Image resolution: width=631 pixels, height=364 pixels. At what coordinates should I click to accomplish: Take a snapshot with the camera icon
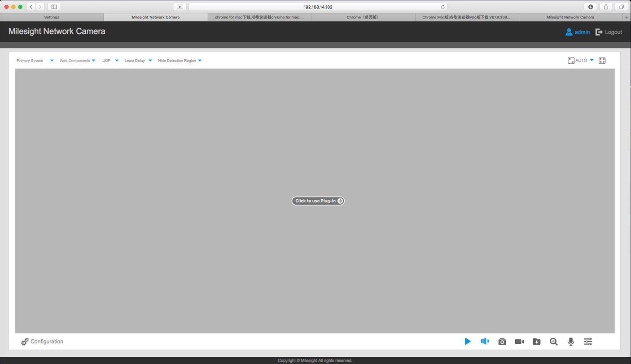point(502,342)
